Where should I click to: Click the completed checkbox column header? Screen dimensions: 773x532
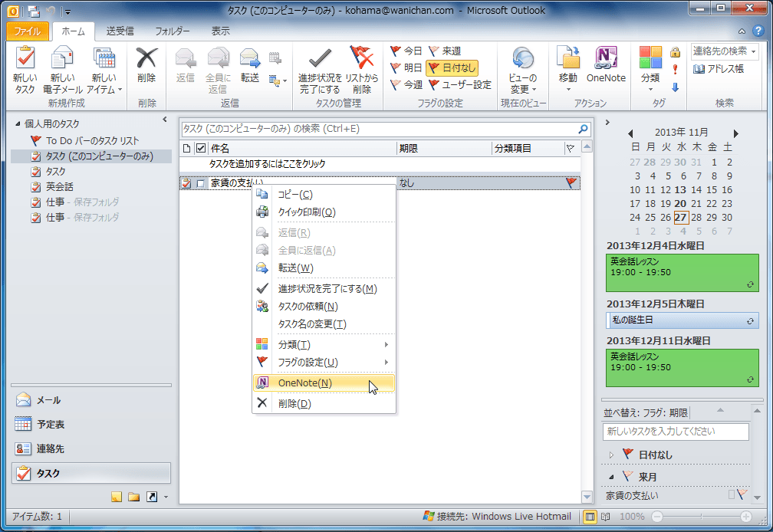(201, 148)
